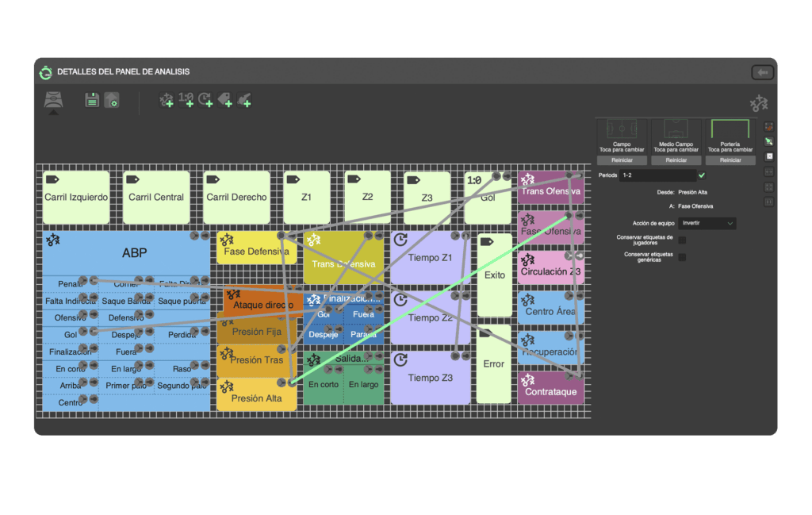
Task: Toggle the Periods green checkmark
Action: [x=702, y=175]
